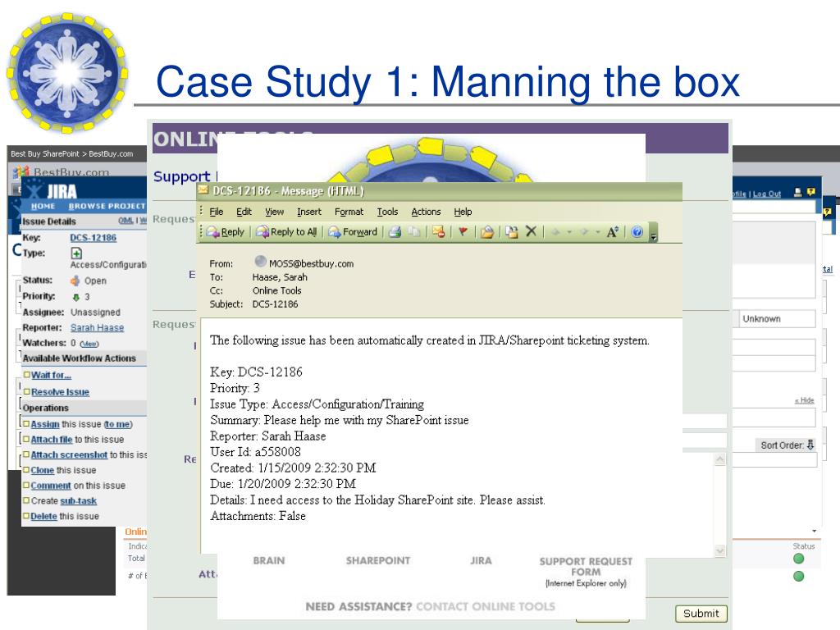Open reporter Sarah Haase's profile link
Screen dimensions: 840x630
coord(97,327)
